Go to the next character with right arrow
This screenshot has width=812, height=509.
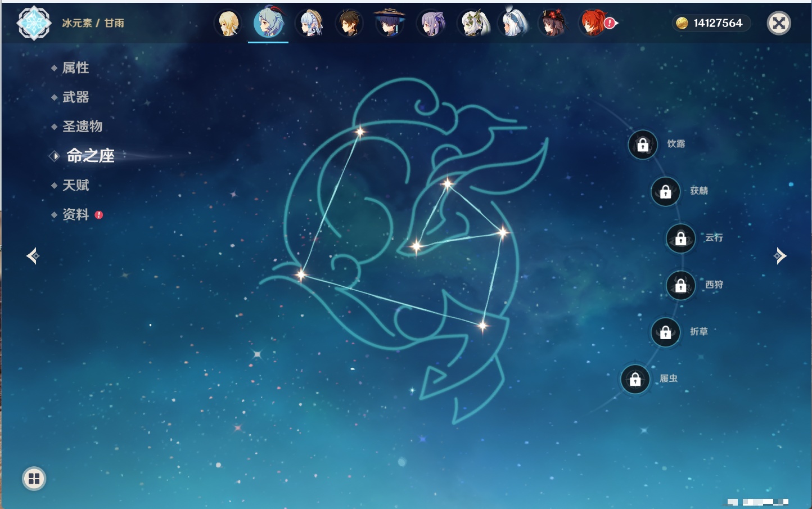(780, 256)
